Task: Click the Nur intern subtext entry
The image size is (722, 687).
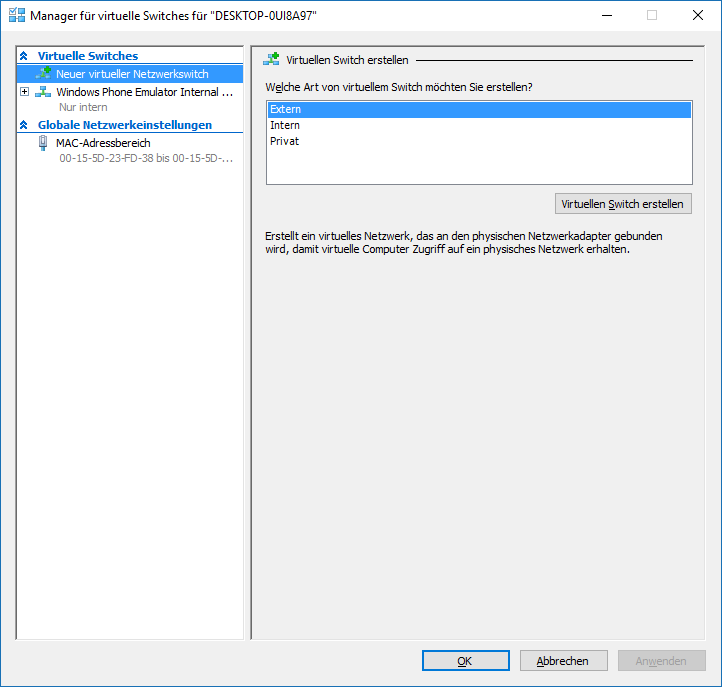Action: (83, 107)
